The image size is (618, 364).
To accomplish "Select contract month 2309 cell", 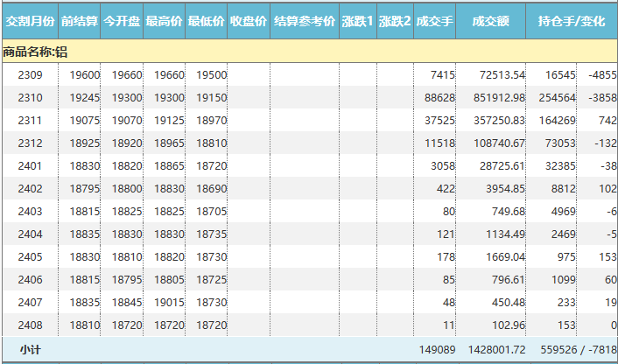I will click(30, 75).
